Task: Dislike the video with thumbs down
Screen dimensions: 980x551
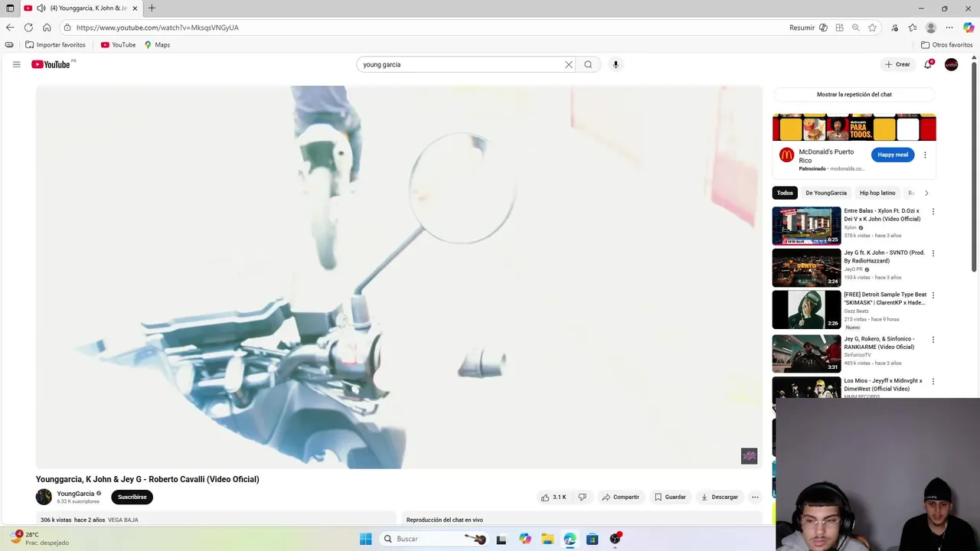Action: [x=582, y=497]
